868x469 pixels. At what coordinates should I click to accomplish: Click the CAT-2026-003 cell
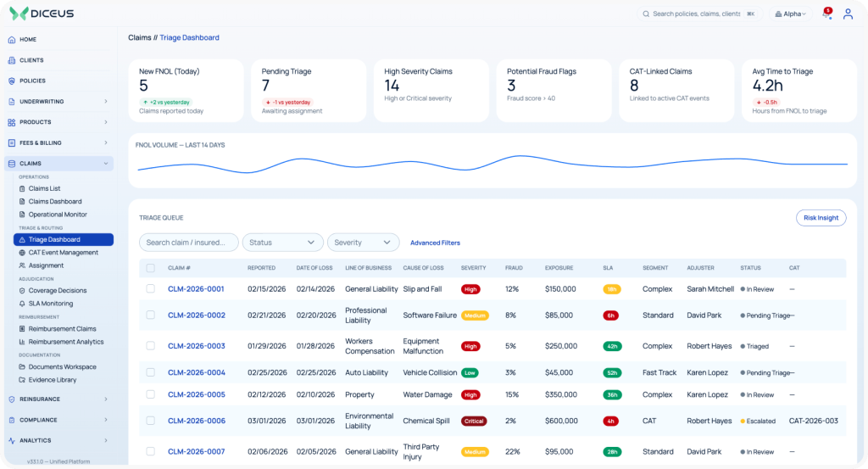click(813, 421)
